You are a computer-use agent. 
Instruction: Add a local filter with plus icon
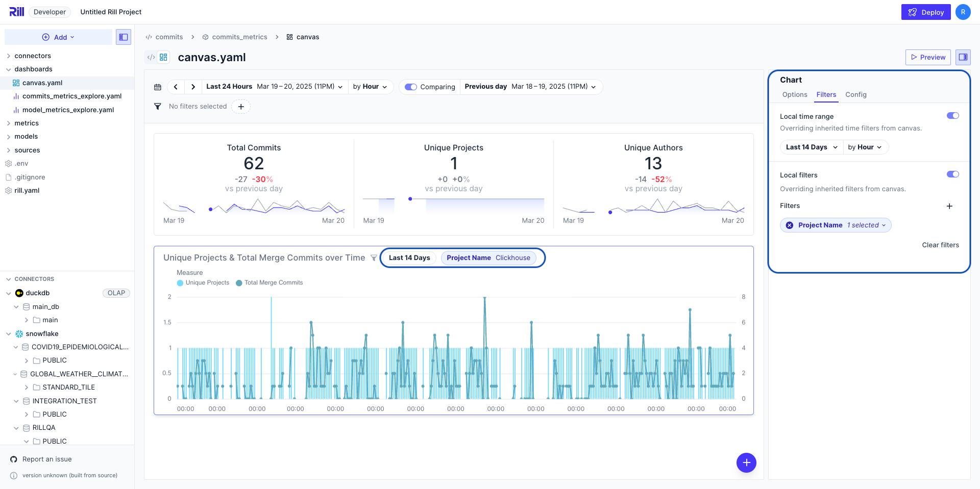tap(949, 206)
